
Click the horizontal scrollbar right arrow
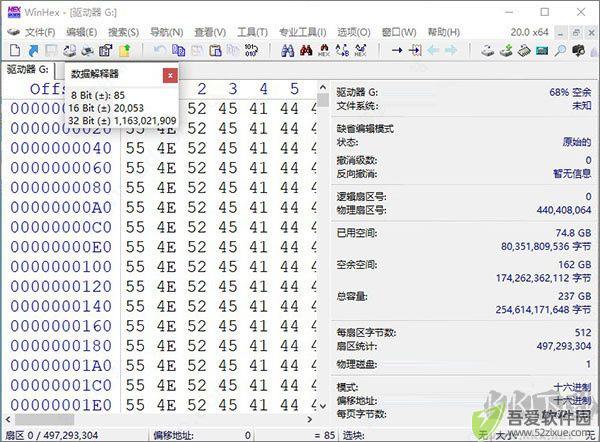[310, 420]
